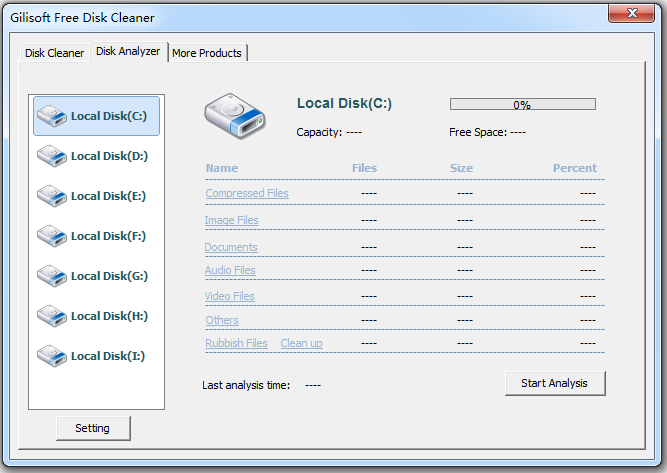Choose the Local Disk(E:) drive icon
This screenshot has width=667, height=473.
tap(51, 196)
